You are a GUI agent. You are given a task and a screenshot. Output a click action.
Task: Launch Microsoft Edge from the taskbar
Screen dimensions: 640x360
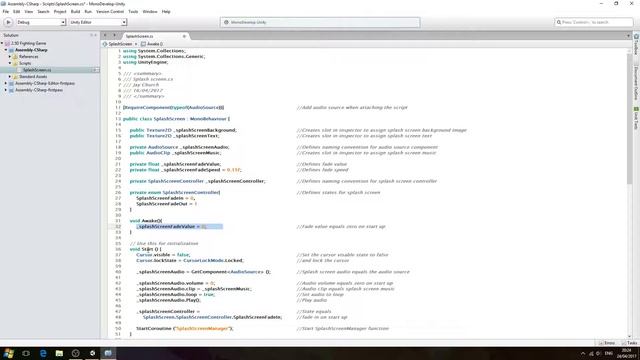tap(43, 353)
